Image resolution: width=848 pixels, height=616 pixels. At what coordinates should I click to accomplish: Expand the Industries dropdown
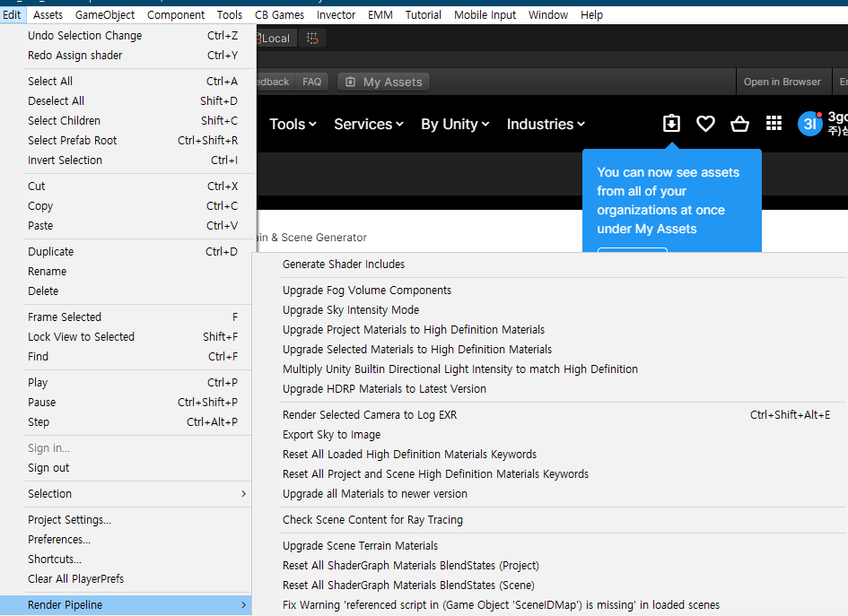[x=546, y=125]
